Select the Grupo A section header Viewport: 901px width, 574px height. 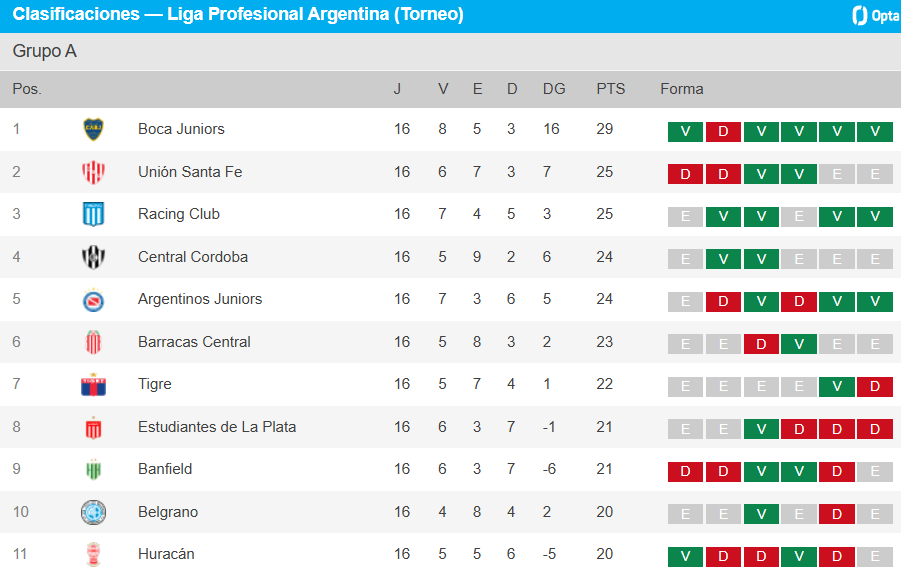[x=45, y=51]
